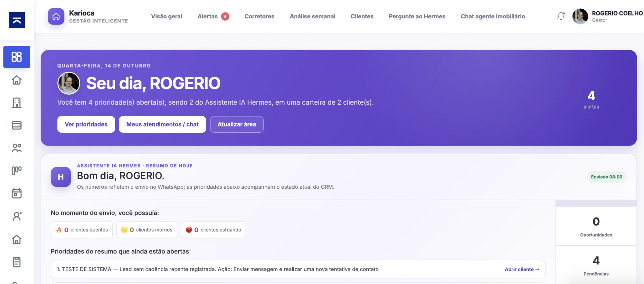The width and height of the screenshot is (644, 284).
Task: Click the notification bell icon
Action: click(x=561, y=16)
